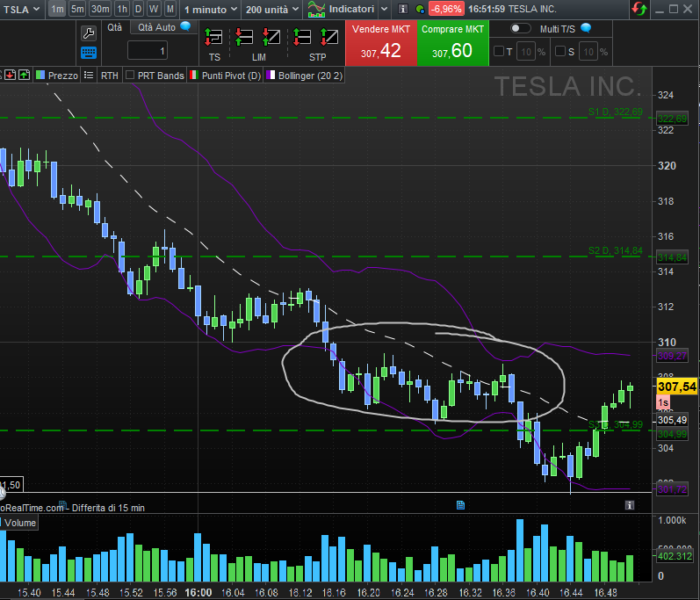This screenshot has height=600, width=700.
Task: Click the T percent value field
Action: point(526,52)
